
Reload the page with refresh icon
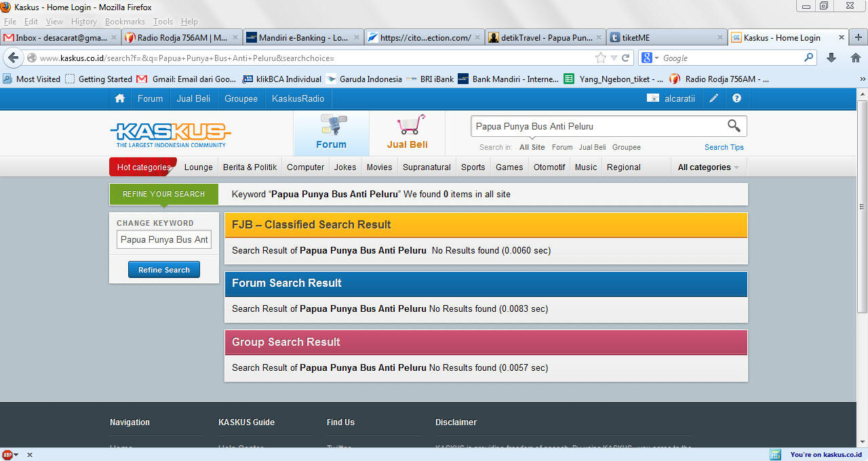coord(626,58)
